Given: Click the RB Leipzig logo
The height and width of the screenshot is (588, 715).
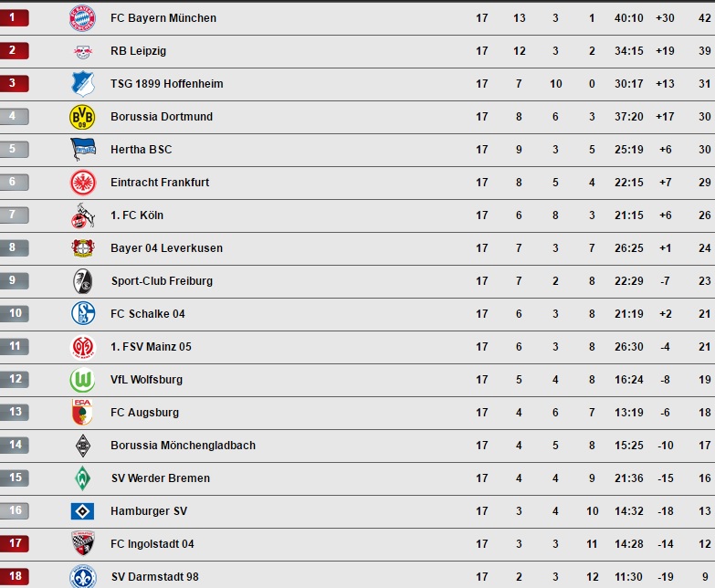Looking at the screenshot, I should click(82, 51).
